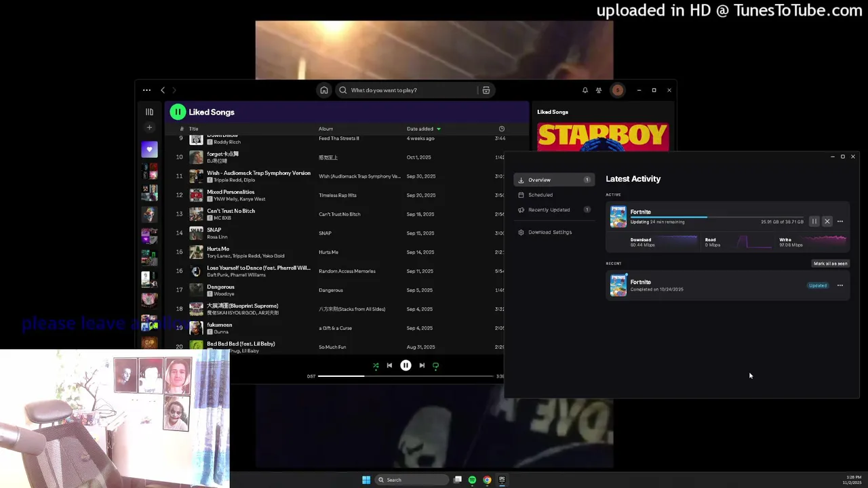Click the Download speed graph
The image size is (868, 488).
pos(677,241)
